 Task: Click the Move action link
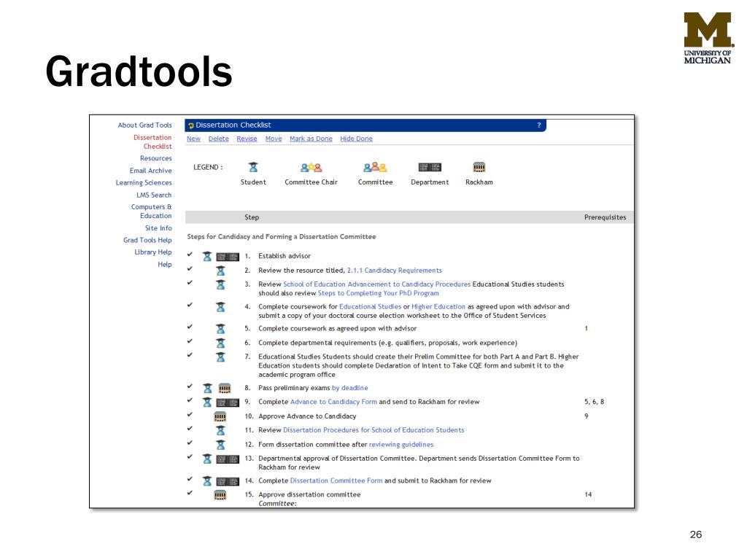(x=274, y=139)
